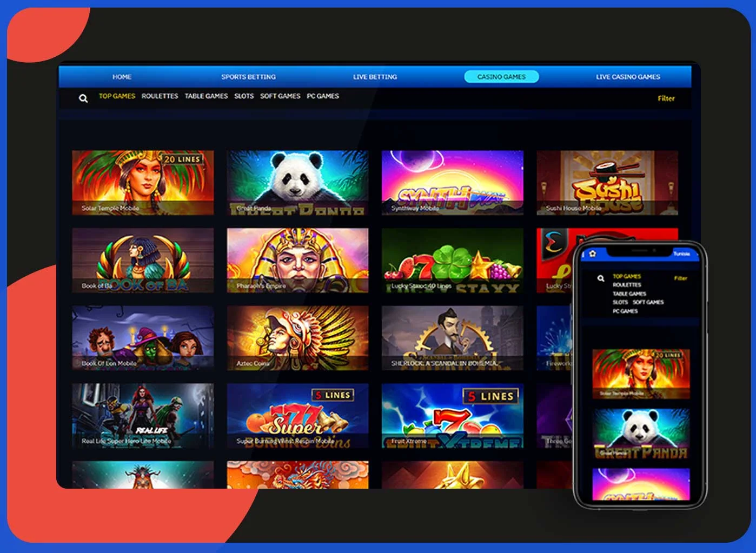Viewport: 756px width, 553px height.
Task: Pick SOFT GAMES category in desktop view
Action: 280,96
